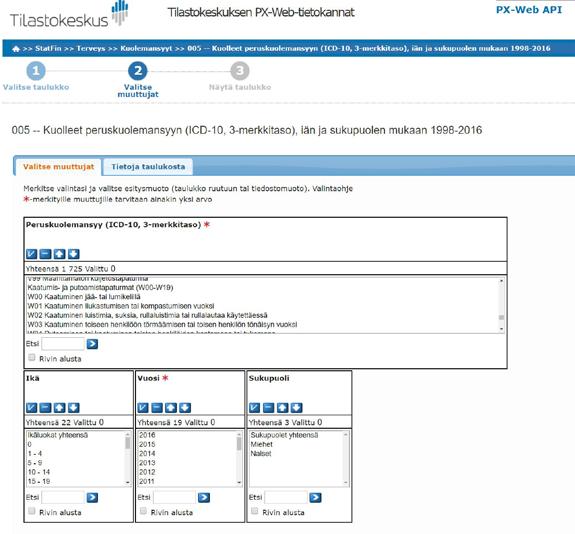Focus the Ikä Etsi search field
Screen dimensions: 575x534
tap(63, 498)
